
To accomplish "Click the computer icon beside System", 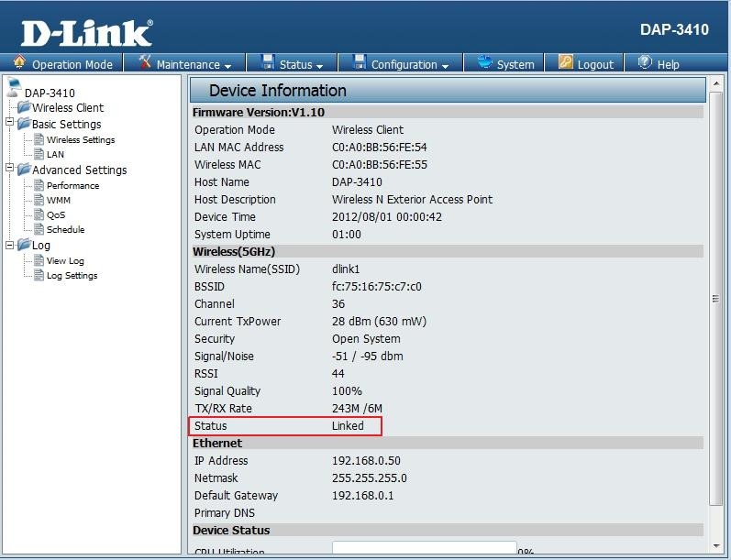I will (x=483, y=63).
